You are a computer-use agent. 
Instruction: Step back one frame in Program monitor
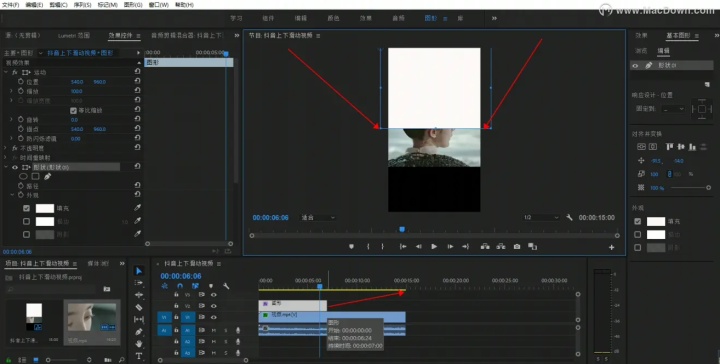pos(418,246)
